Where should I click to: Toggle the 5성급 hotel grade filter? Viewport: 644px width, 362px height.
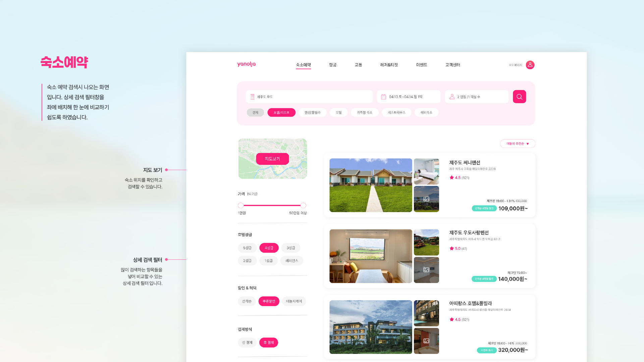(x=247, y=248)
